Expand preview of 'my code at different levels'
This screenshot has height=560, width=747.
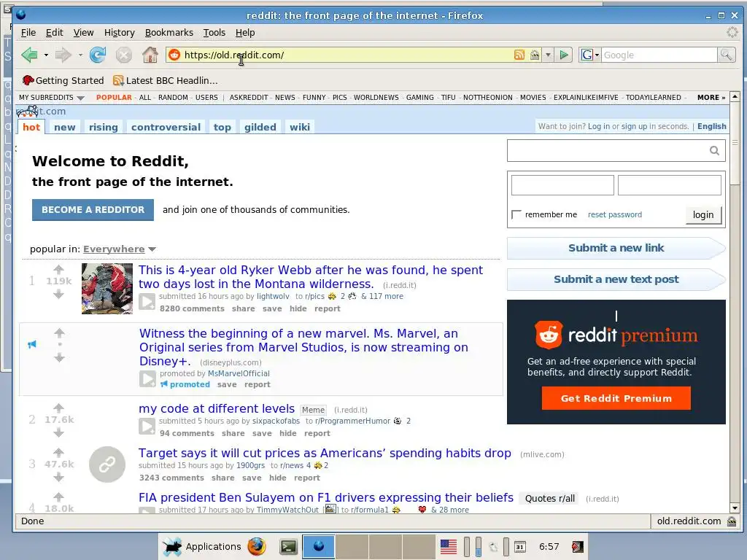(x=147, y=426)
